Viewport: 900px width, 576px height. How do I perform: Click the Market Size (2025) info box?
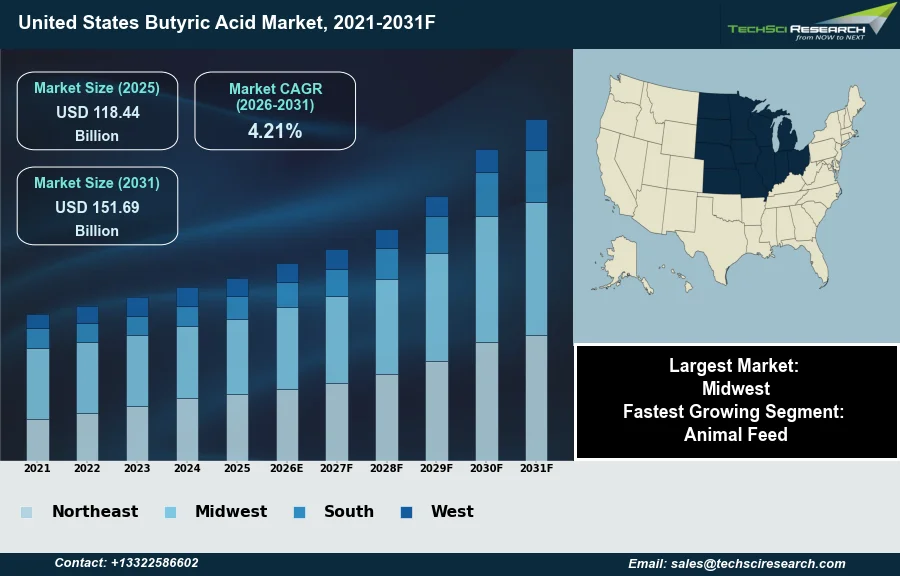click(x=97, y=111)
